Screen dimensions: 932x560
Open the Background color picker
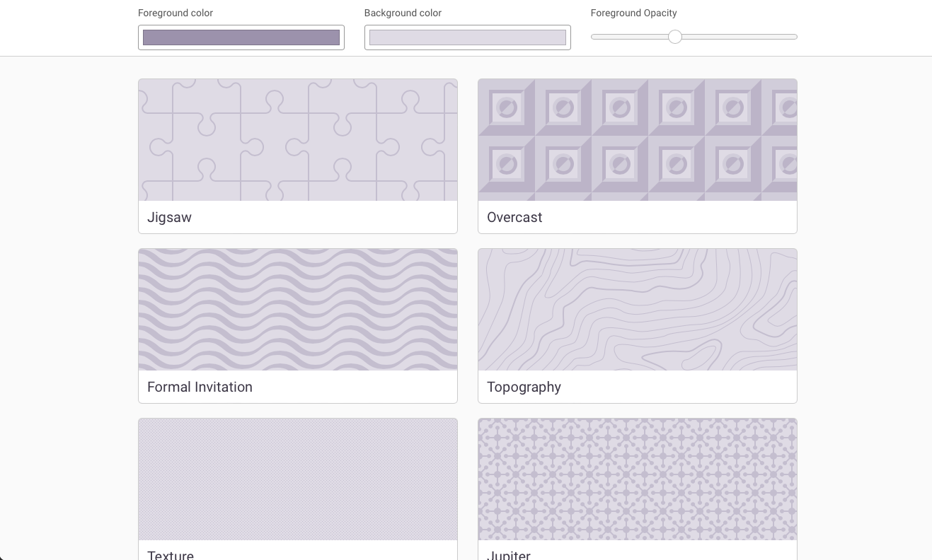467,37
